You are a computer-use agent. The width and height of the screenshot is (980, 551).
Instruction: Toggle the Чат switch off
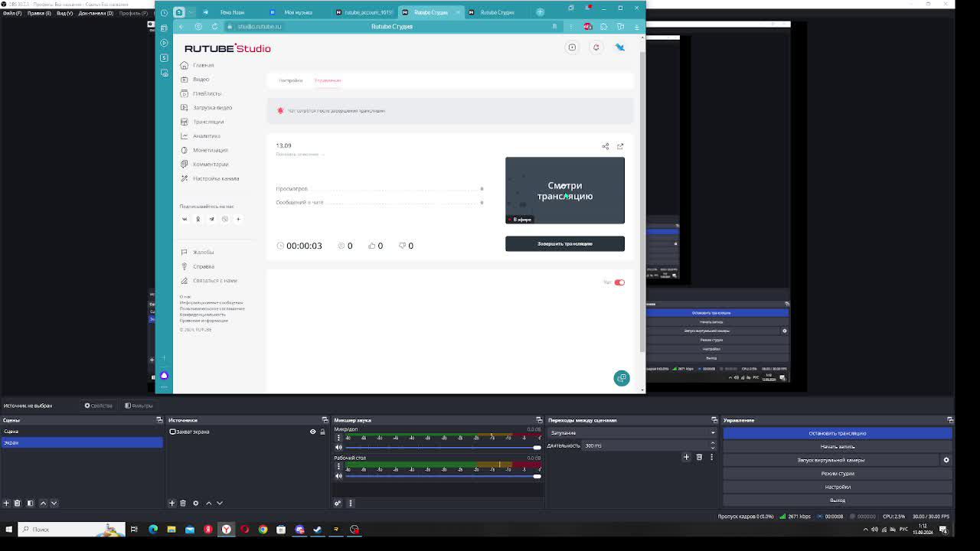point(619,282)
